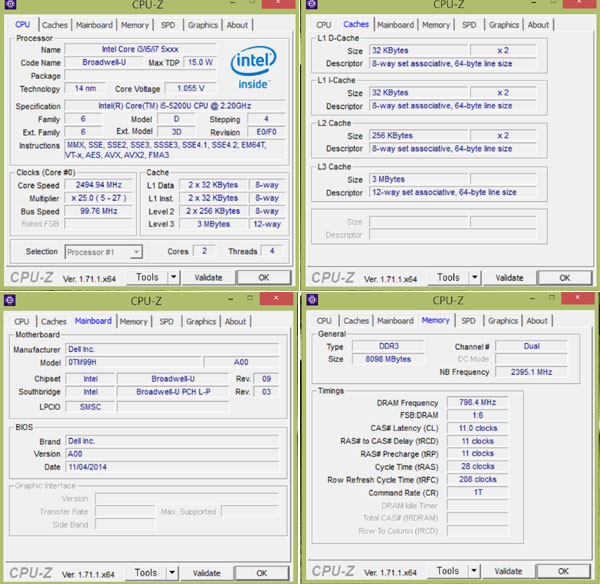Open the About tab in the Memory window
The width and height of the screenshot is (600, 584).
coord(537,321)
